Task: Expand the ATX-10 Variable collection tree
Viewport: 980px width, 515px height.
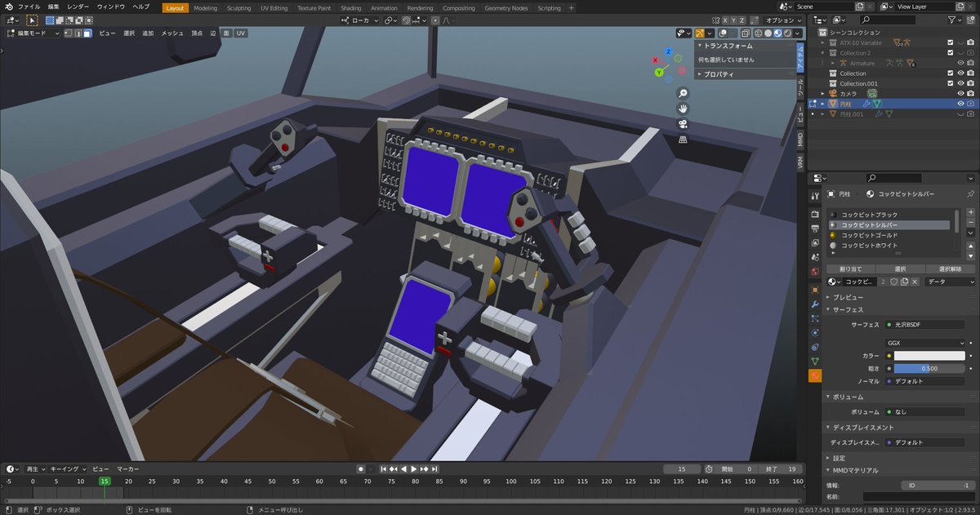Action: (x=823, y=42)
